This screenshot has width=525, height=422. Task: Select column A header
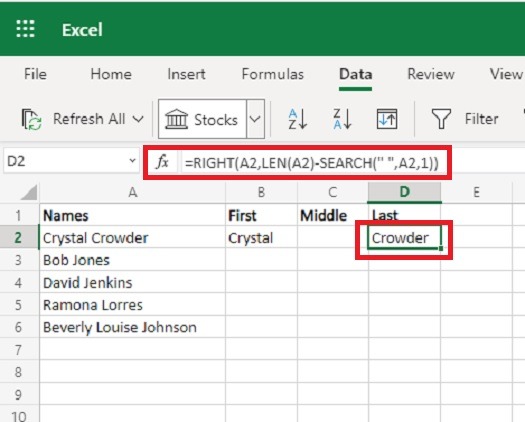coord(133,193)
